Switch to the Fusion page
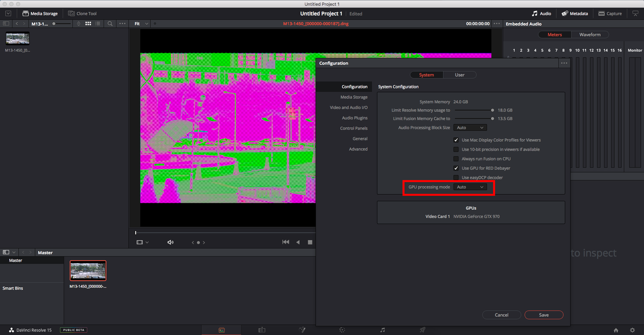This screenshot has width=644, height=335. pyautogui.click(x=302, y=330)
